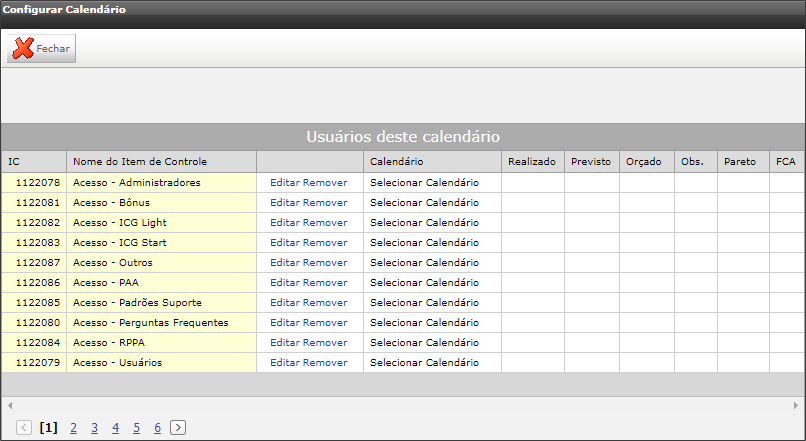Editar the Acesso - Bônus row
806x441 pixels.
(x=285, y=203)
